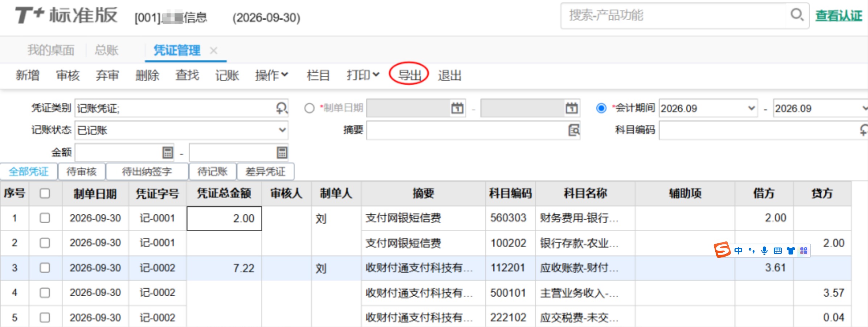Select the 待审核 filter tab
Viewport: 868px width, 327px height.
click(82, 171)
